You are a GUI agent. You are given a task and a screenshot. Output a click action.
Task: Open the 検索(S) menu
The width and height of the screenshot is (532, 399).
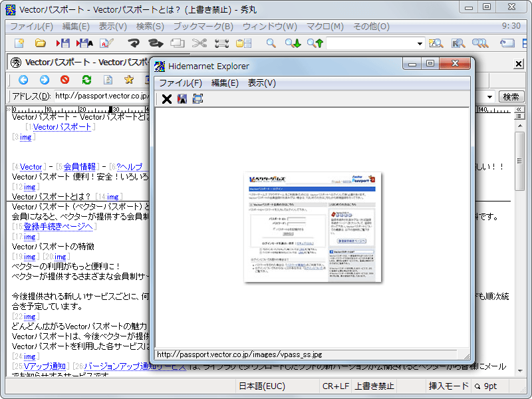click(x=150, y=27)
